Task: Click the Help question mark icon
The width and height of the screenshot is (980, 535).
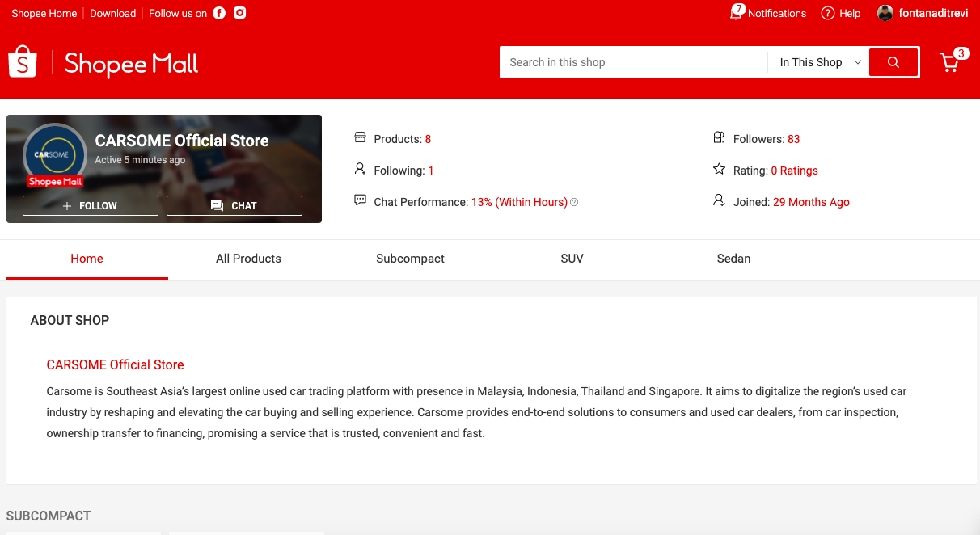Action: click(x=827, y=13)
